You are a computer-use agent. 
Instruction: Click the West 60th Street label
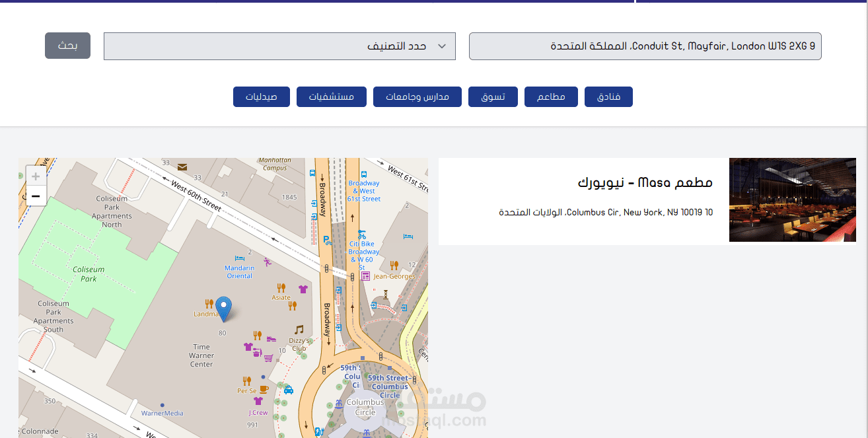point(196,196)
